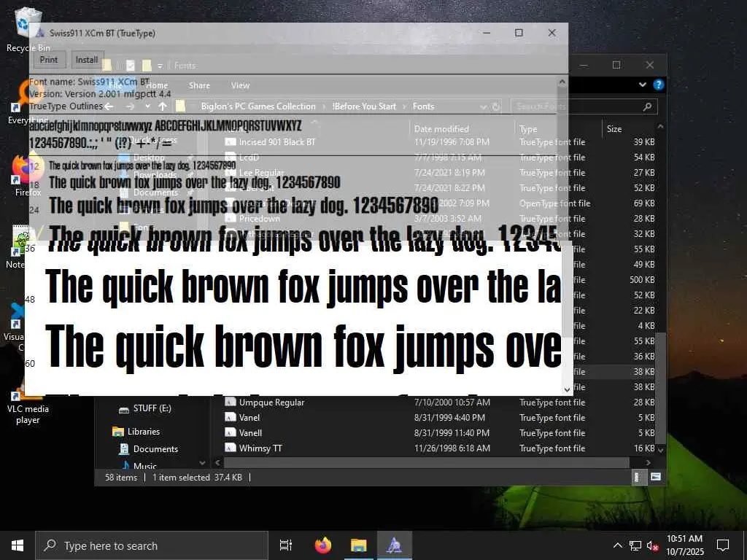Screen dimensions: 747x560
Task: Click the file list horizontal scrollbar left arrow
Action: pos(217,463)
